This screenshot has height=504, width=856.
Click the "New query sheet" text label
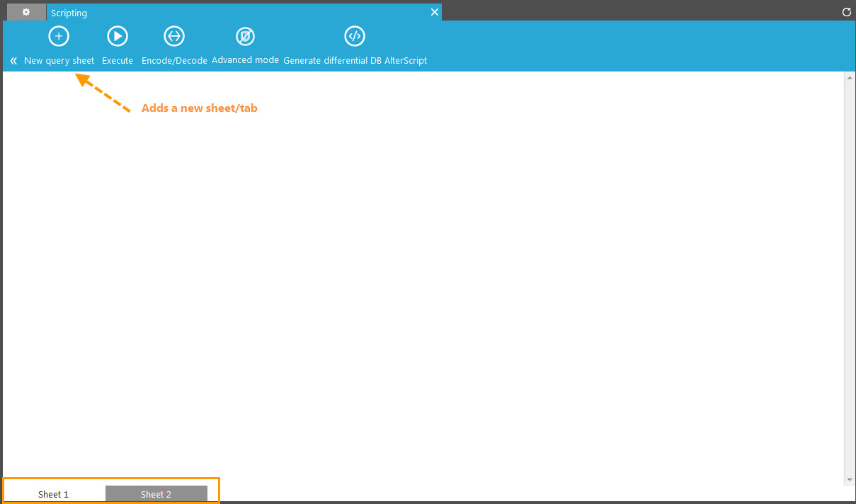click(x=59, y=61)
